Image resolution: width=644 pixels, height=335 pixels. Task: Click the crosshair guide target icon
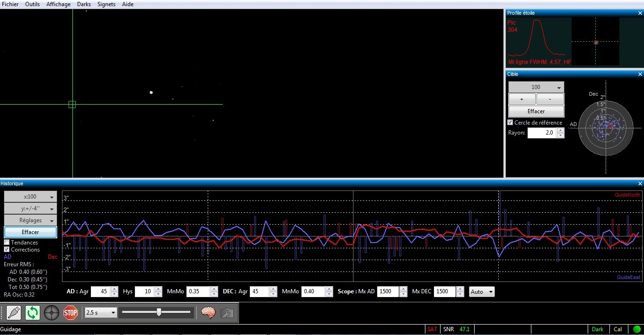pyautogui.click(x=52, y=312)
